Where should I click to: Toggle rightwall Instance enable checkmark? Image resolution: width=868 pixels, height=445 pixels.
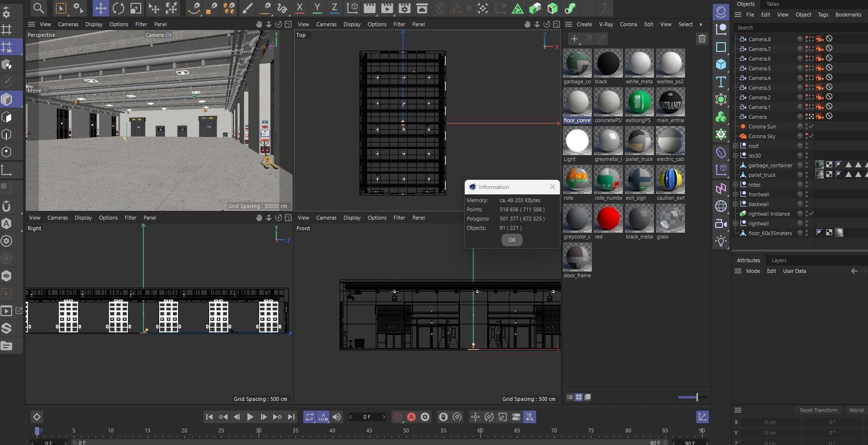811,214
